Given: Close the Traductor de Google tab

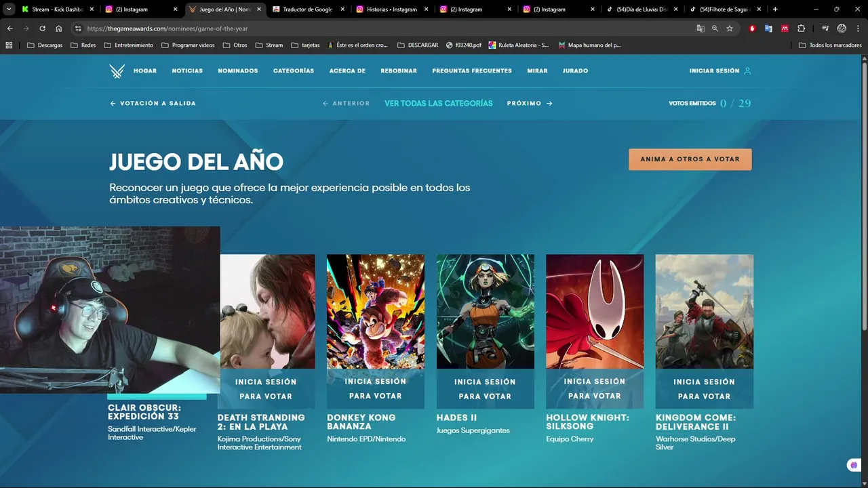Looking at the screenshot, I should pyautogui.click(x=342, y=9).
